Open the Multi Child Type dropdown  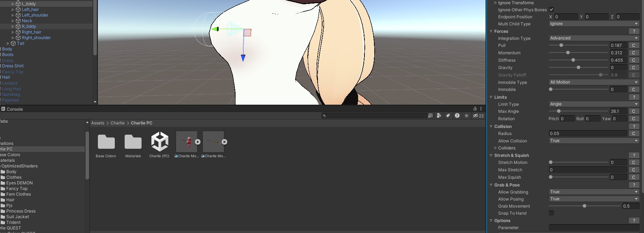coord(594,24)
